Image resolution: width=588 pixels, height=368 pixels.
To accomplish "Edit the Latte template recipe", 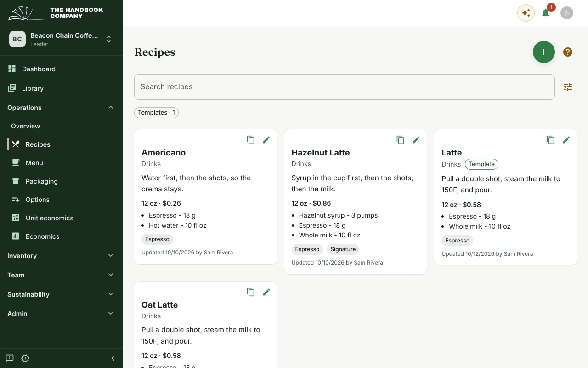I will pos(566,140).
